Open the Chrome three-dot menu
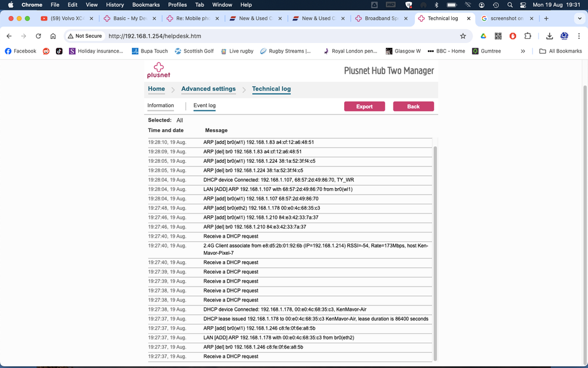This screenshot has height=368, width=588. [579, 36]
